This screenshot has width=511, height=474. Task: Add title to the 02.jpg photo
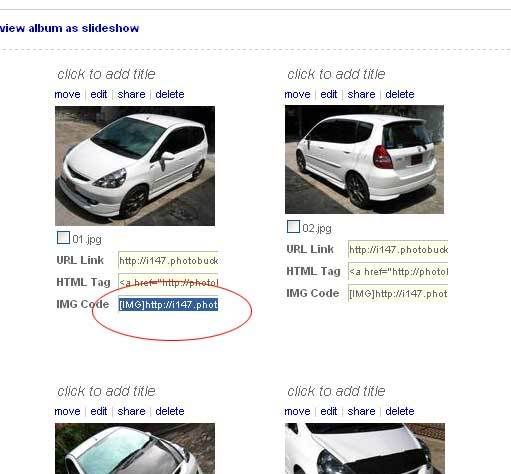336,74
